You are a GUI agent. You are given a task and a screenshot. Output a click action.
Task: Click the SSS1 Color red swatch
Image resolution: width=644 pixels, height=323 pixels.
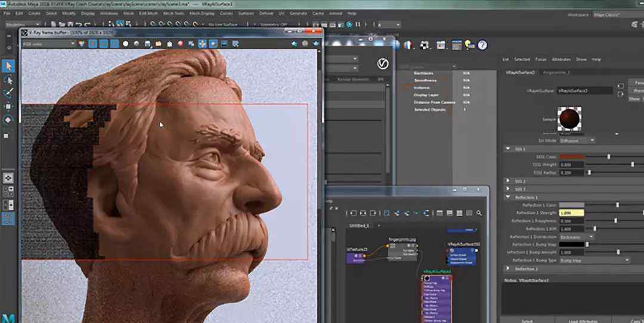(572, 156)
